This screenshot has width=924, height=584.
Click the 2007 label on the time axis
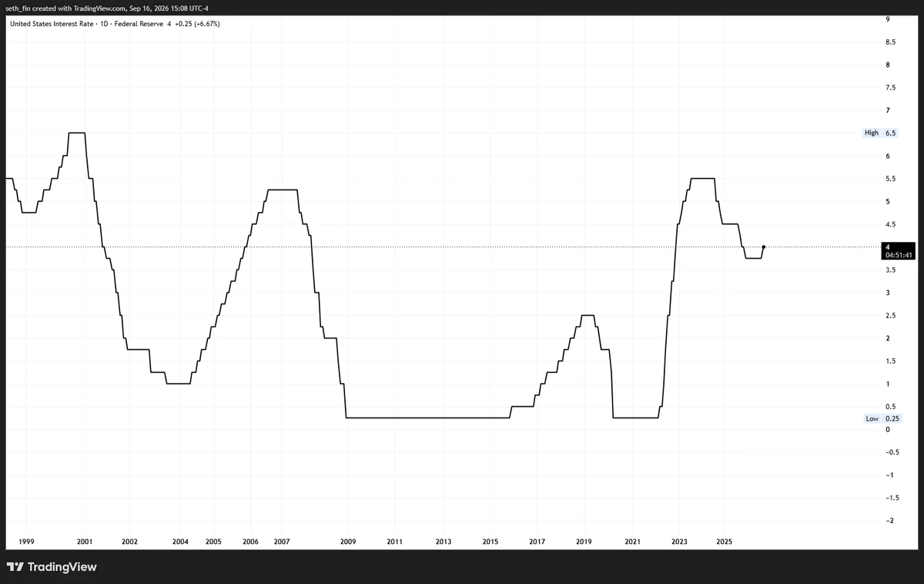point(282,542)
